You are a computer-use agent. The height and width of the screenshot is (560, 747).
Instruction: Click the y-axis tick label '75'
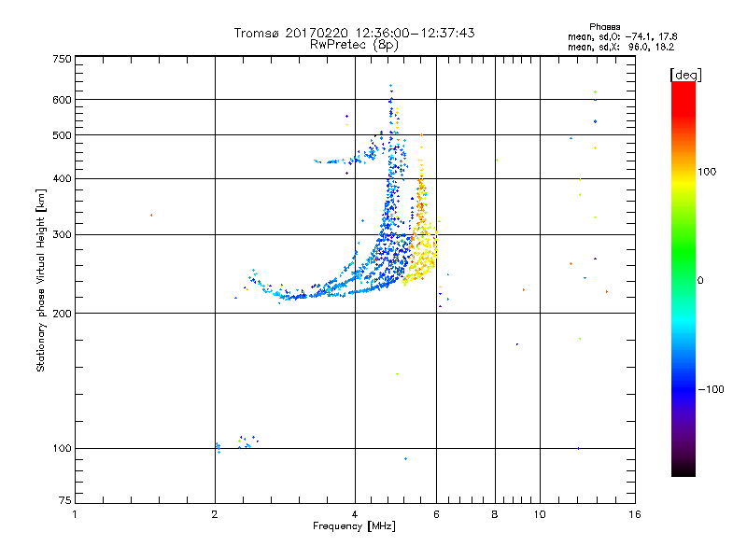(x=65, y=500)
